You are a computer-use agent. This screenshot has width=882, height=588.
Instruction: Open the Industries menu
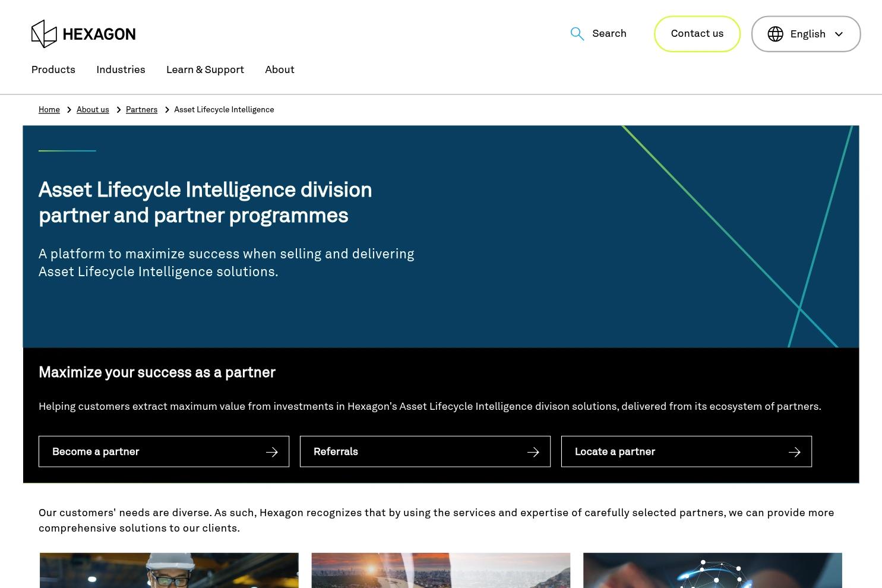tap(121, 70)
